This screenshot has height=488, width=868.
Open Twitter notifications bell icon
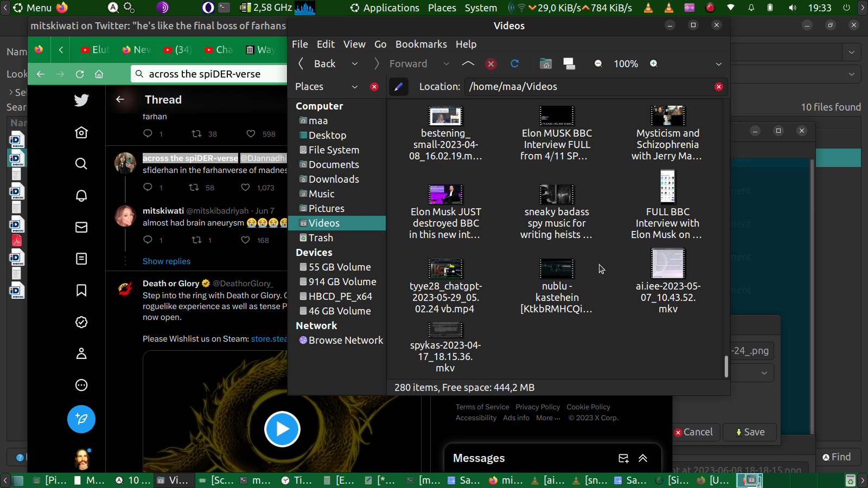point(81,196)
